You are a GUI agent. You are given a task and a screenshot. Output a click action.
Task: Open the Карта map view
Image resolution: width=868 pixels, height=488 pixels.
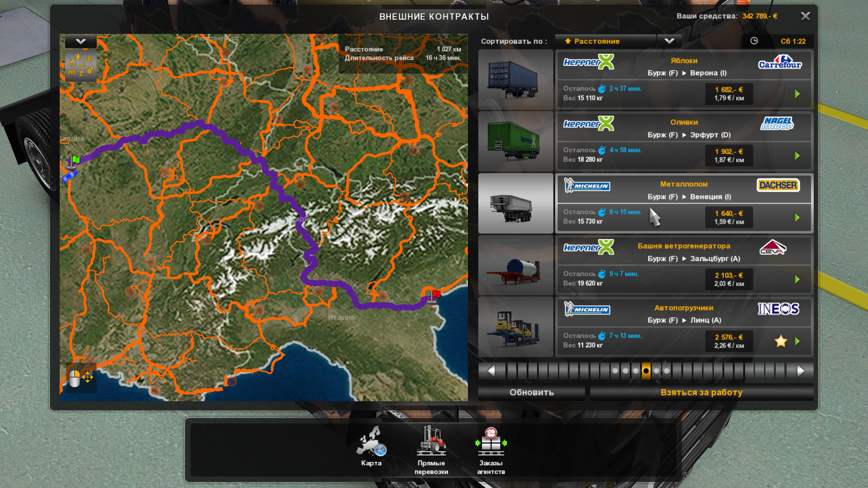click(x=371, y=446)
